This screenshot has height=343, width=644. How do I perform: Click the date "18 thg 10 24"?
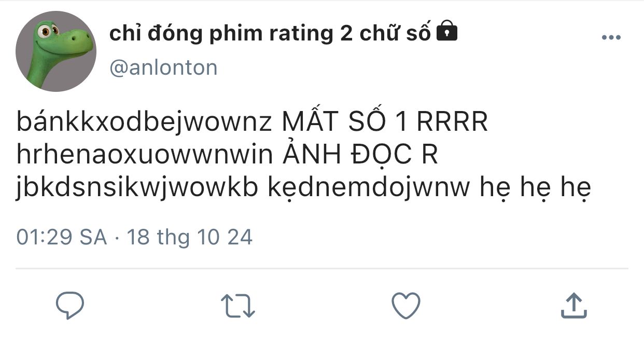(x=190, y=237)
